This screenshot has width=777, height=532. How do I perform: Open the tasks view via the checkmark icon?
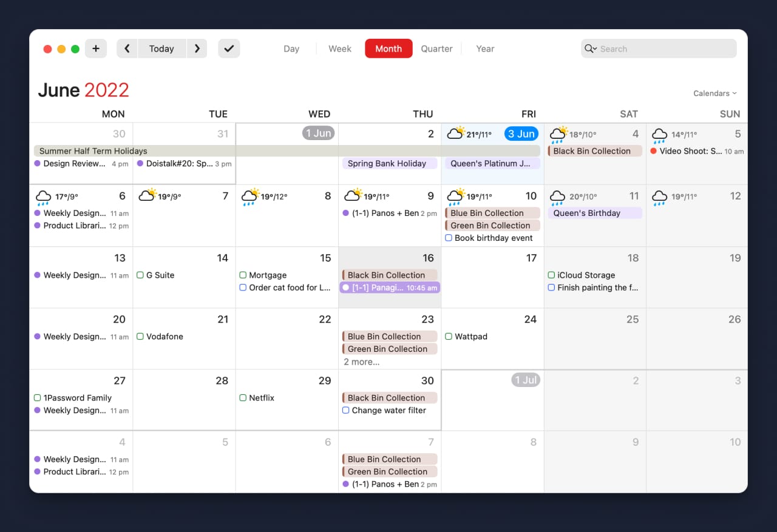[229, 49]
